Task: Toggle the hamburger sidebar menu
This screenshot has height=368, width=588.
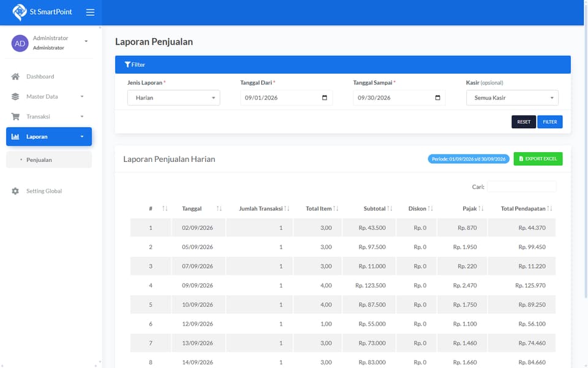Action: [90, 12]
